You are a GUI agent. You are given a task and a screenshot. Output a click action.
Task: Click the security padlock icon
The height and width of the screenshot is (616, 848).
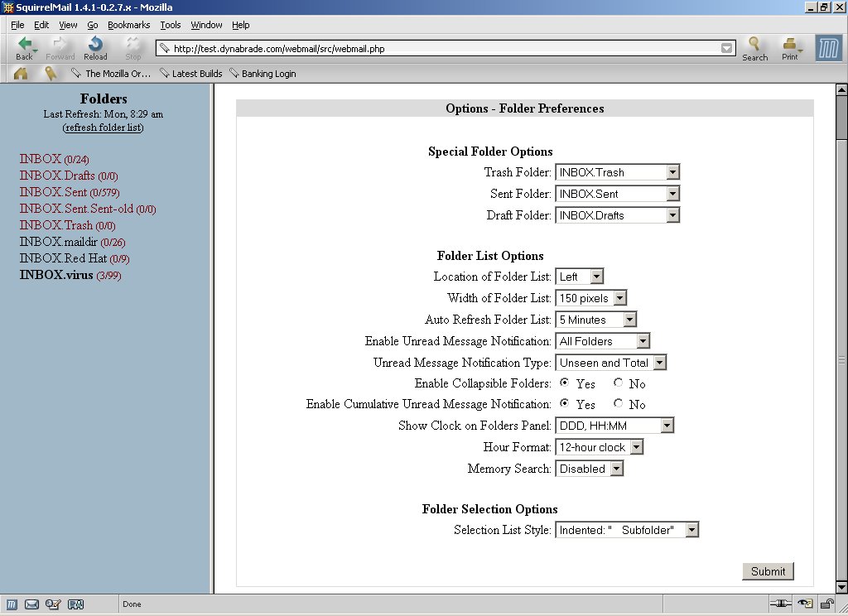tap(827, 604)
